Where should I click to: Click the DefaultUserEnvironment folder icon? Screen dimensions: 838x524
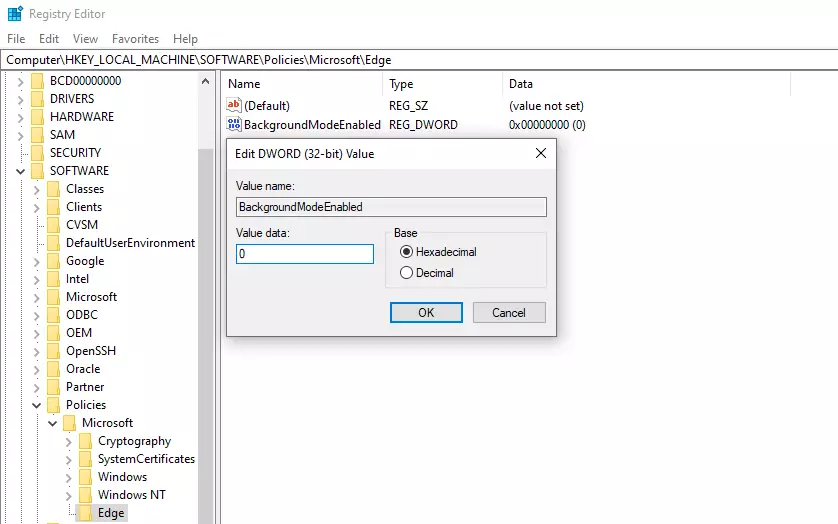(x=53, y=243)
